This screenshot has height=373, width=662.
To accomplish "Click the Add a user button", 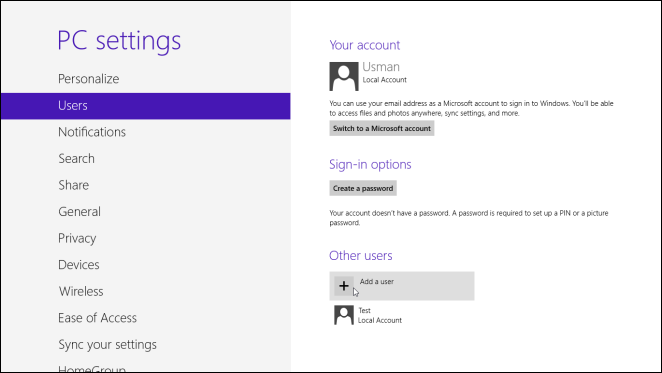I will [402, 286].
